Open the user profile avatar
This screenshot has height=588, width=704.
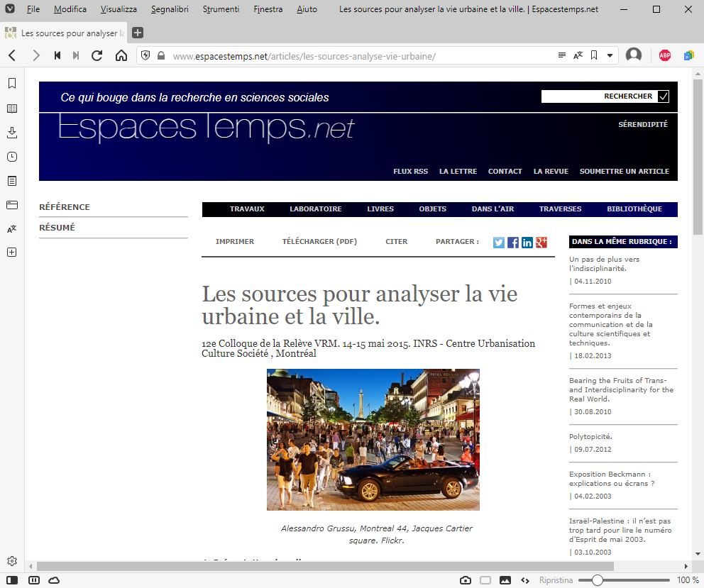634,55
